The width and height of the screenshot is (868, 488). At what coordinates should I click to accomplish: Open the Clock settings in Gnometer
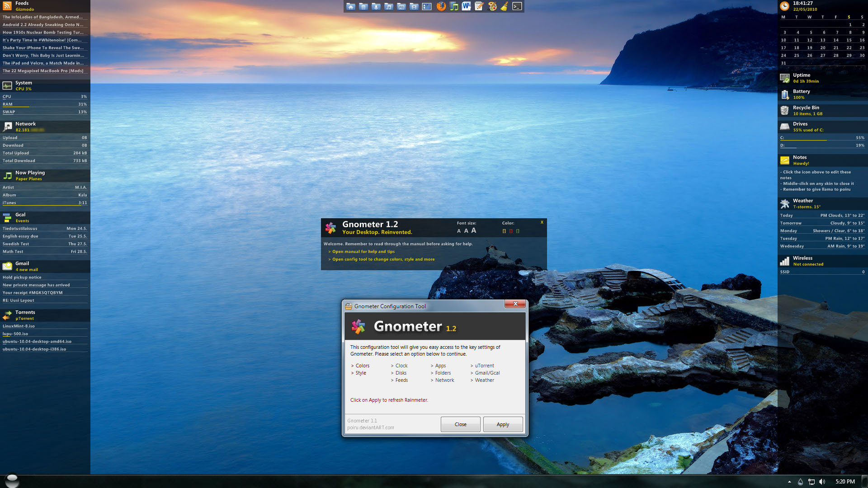pyautogui.click(x=400, y=365)
